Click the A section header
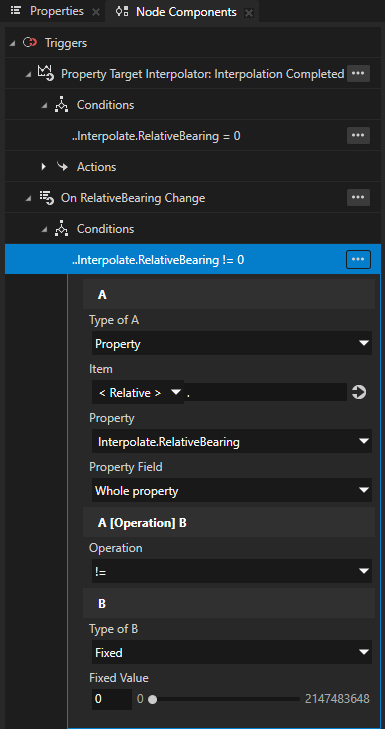Image resolution: width=385 pixels, height=729 pixels. tap(229, 294)
